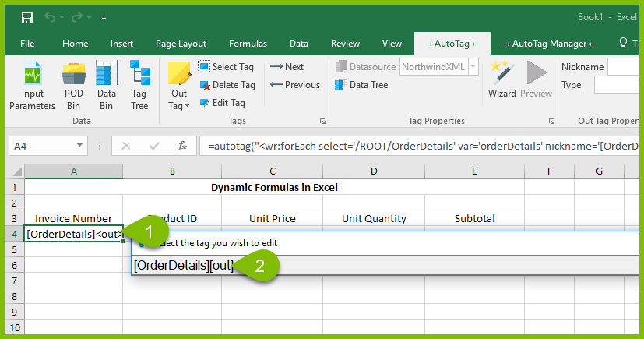Viewport: 644px width, 339px height.
Task: Switch to the Insert tab
Action: [x=121, y=44]
